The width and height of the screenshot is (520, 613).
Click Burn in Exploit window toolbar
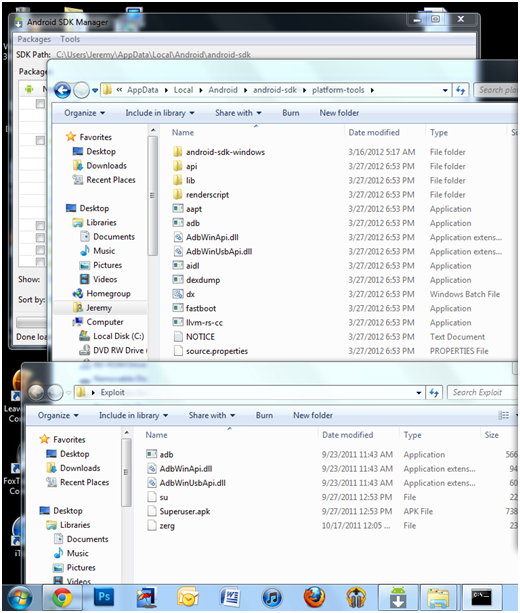coord(264,416)
